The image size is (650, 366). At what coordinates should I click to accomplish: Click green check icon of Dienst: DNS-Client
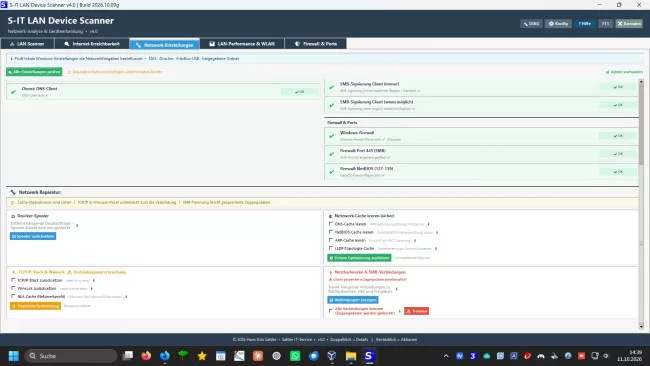tap(13, 92)
